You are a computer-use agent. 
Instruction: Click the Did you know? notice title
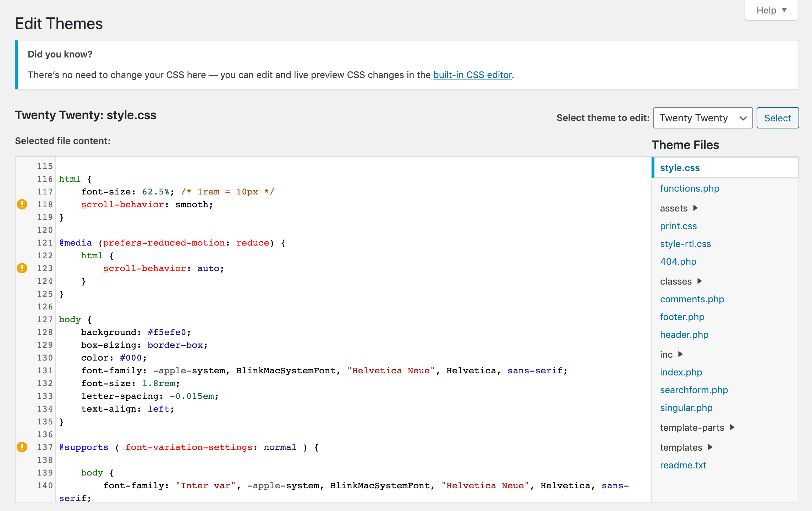(x=60, y=54)
